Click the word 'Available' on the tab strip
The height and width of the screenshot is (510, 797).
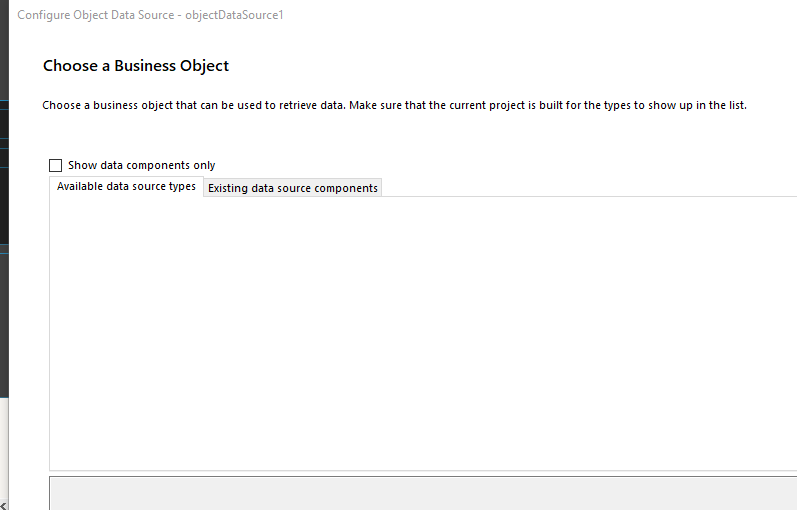point(81,187)
